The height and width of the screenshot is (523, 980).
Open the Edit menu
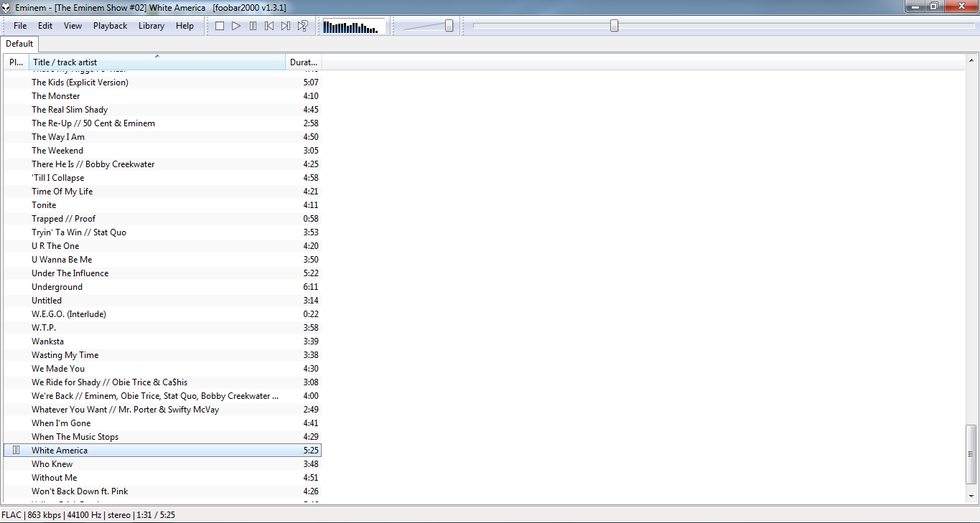coord(45,26)
